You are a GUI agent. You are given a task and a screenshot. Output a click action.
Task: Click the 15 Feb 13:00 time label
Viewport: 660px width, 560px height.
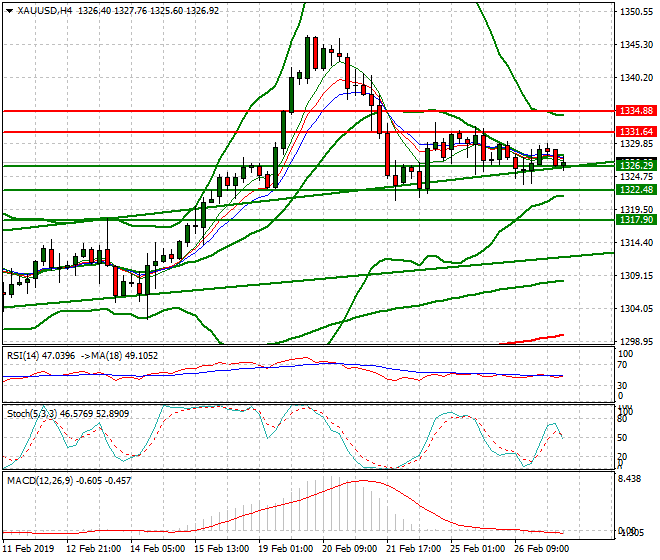point(222,549)
